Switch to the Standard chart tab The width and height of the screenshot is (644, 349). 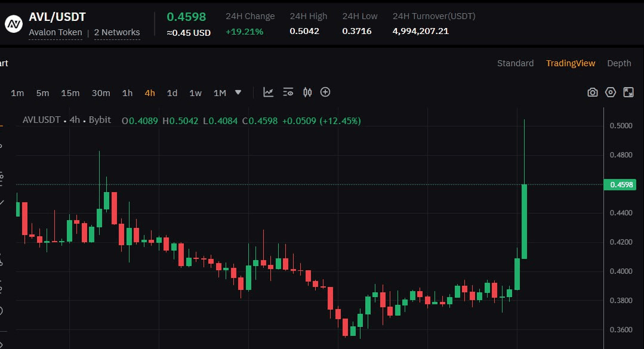[515, 63]
